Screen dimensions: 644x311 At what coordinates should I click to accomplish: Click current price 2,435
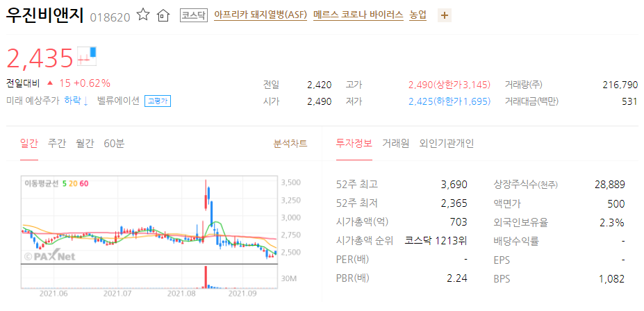40,58
